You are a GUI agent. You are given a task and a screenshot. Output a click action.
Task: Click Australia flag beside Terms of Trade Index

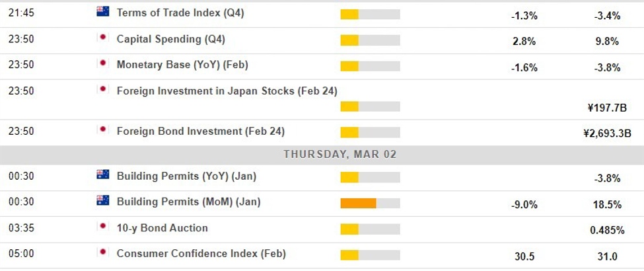pos(102,11)
